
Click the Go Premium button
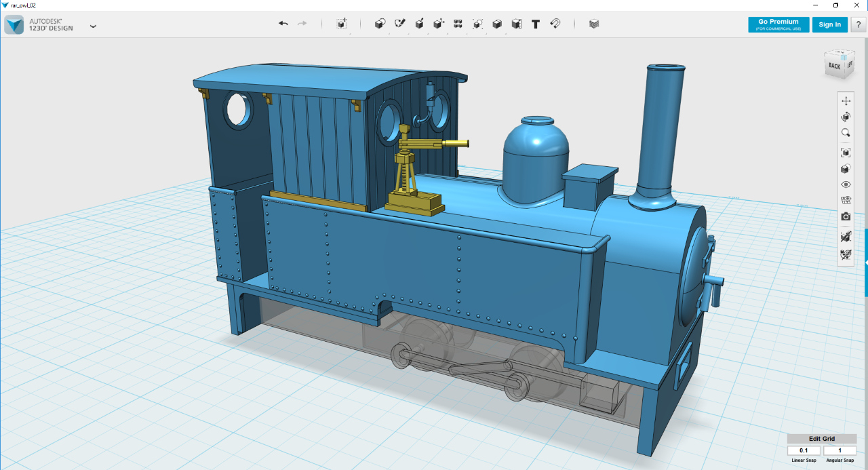pyautogui.click(x=778, y=24)
